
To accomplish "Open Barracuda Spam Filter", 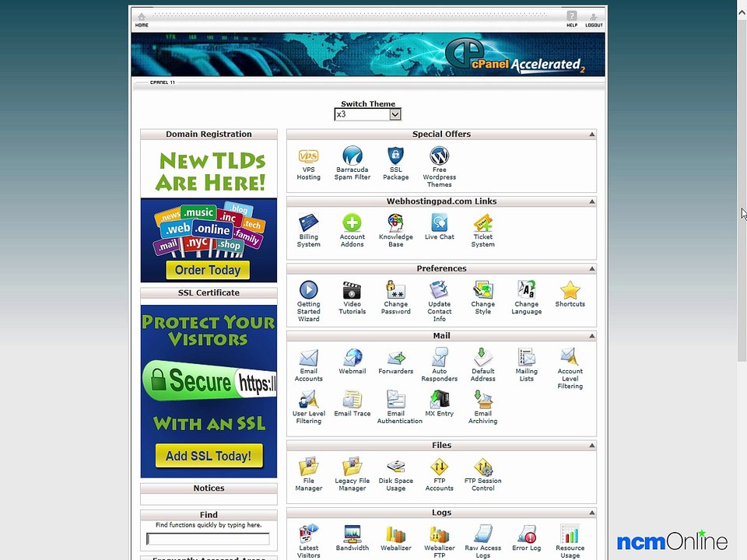I will (x=352, y=164).
